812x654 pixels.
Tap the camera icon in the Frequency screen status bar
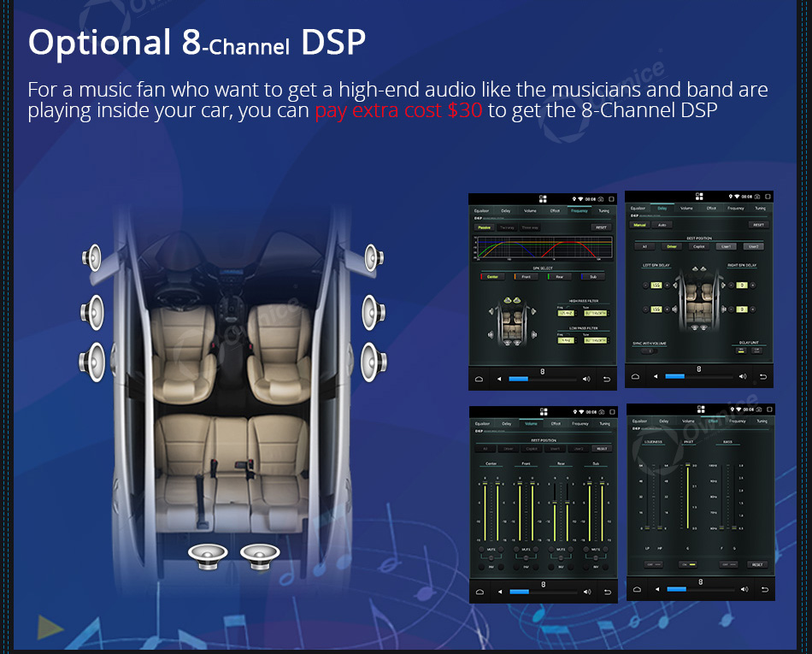(601, 199)
